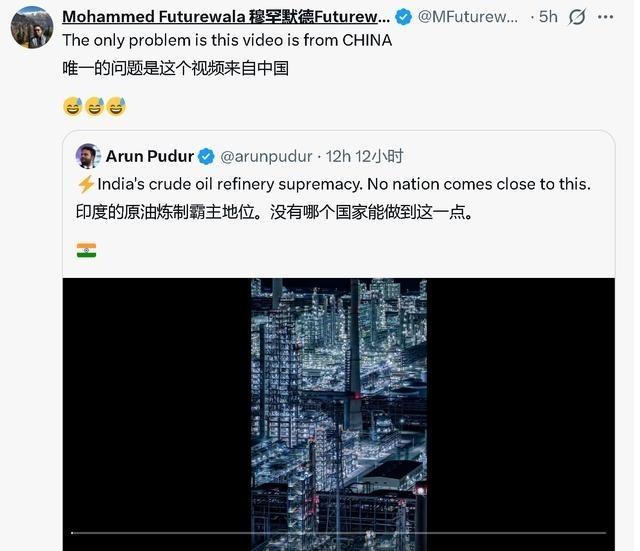Click the English text about CHINA video
Screen dimensions: 640x551
tap(227, 41)
